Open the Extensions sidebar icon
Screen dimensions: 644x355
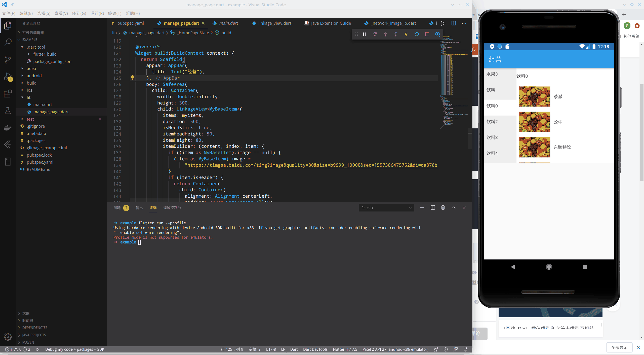(x=8, y=94)
